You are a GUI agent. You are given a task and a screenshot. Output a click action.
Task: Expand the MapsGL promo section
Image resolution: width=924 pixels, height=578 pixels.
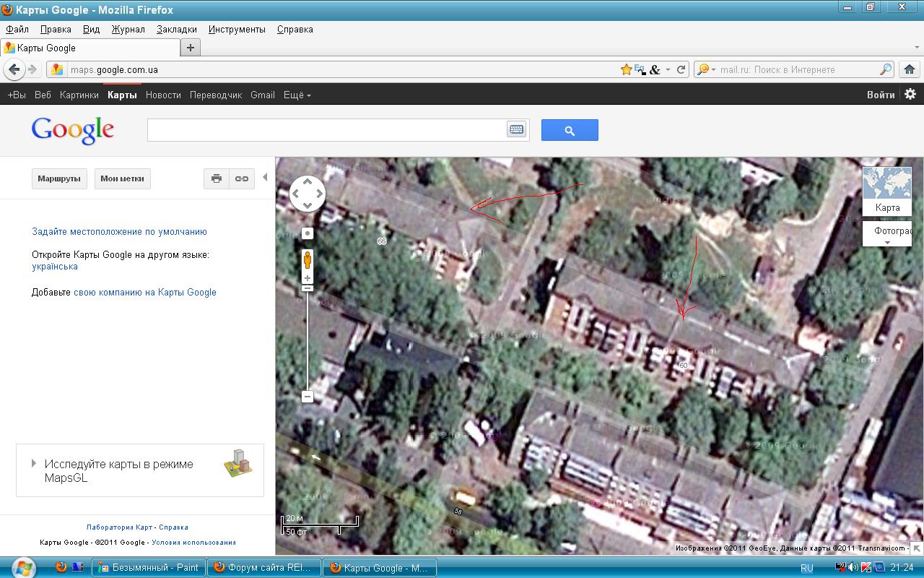coord(34,463)
